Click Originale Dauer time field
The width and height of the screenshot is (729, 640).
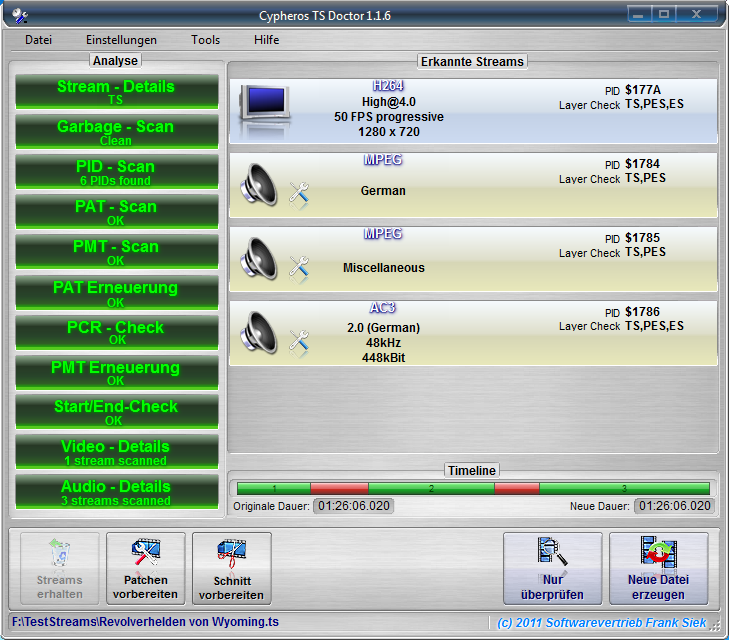click(x=354, y=506)
